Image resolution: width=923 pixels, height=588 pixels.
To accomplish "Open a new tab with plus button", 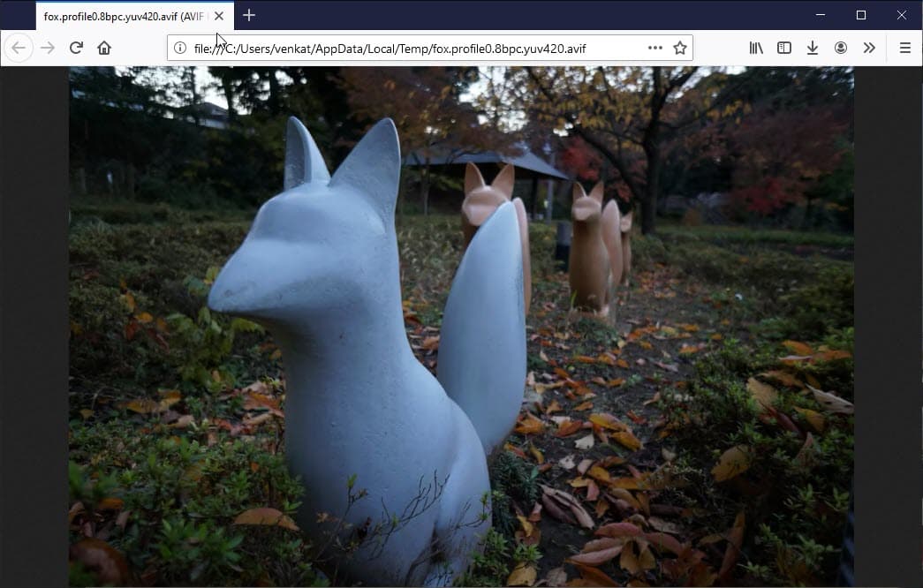I will (249, 15).
